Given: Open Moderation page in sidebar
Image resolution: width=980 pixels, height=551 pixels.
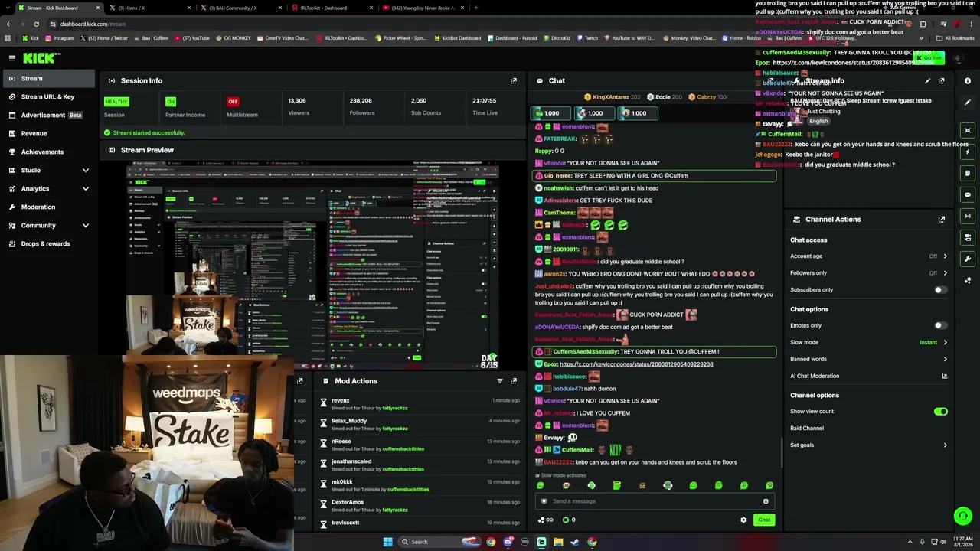Looking at the screenshot, I should [49, 207].
